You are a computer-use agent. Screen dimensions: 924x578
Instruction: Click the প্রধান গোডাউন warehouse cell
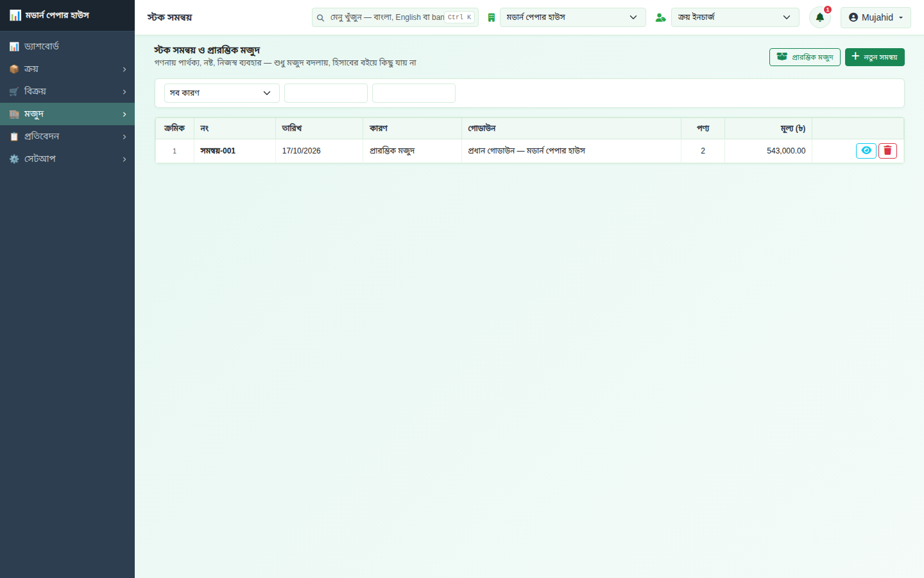pos(571,151)
